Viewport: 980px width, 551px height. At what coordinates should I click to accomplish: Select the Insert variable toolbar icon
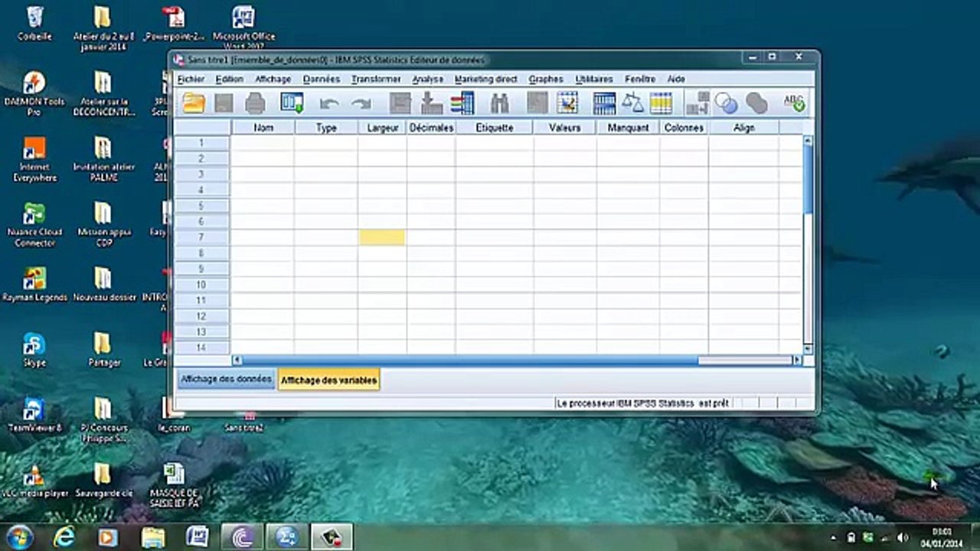point(567,103)
